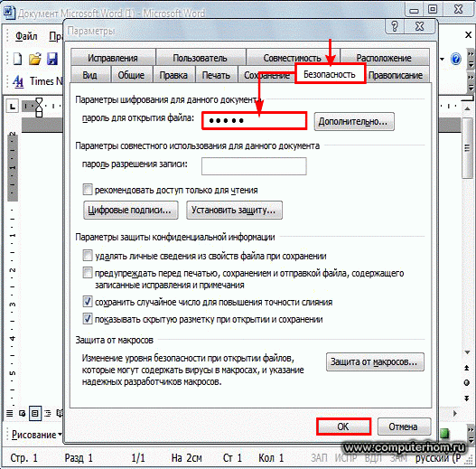Uncheck 'показывать скрытую разметку' checkbox

pos(88,319)
